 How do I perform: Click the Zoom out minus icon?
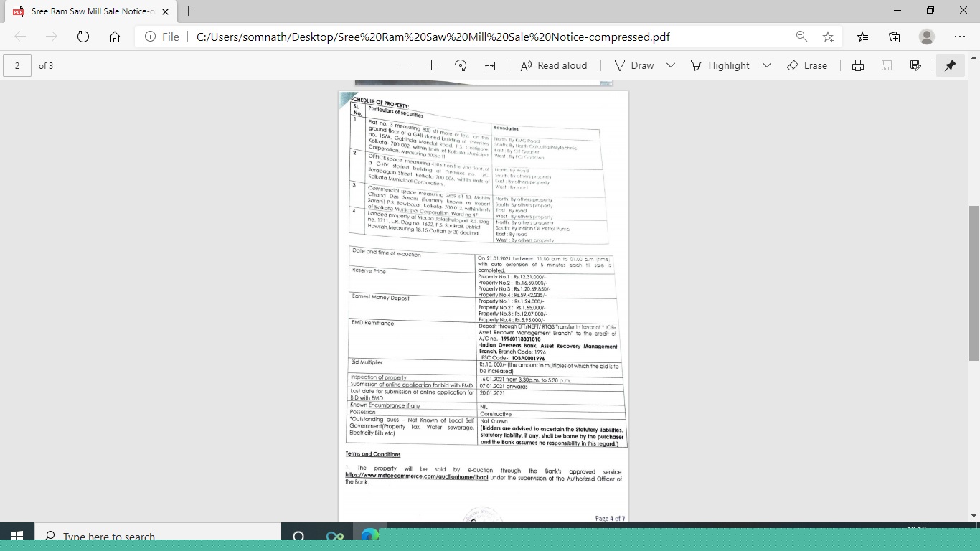pos(402,65)
